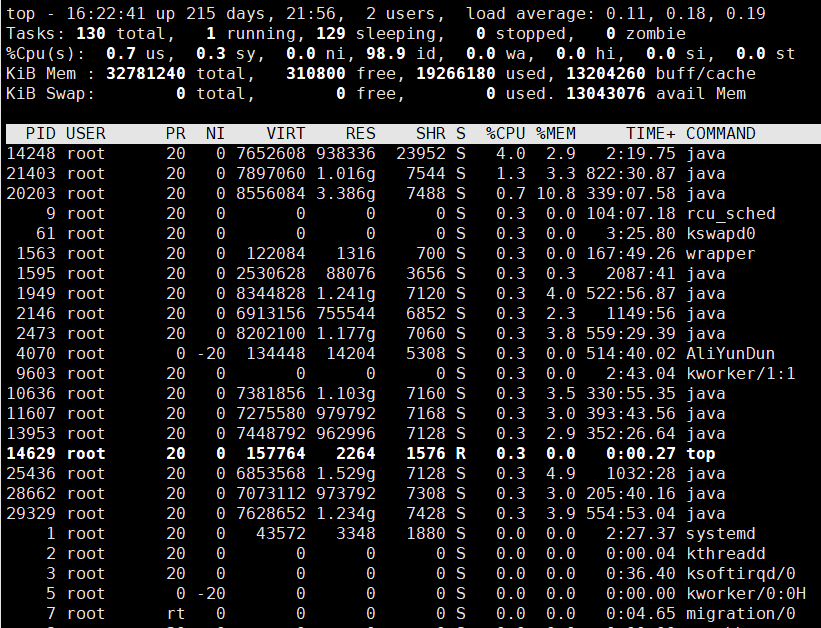The width and height of the screenshot is (821, 628).
Task: Select PID 14248 in process list
Action: pyautogui.click(x=30, y=153)
